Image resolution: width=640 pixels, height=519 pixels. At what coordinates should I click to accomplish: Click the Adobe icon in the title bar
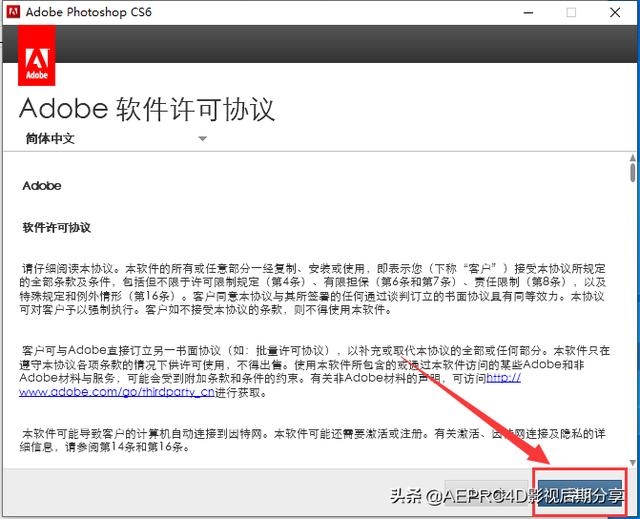coord(13,12)
